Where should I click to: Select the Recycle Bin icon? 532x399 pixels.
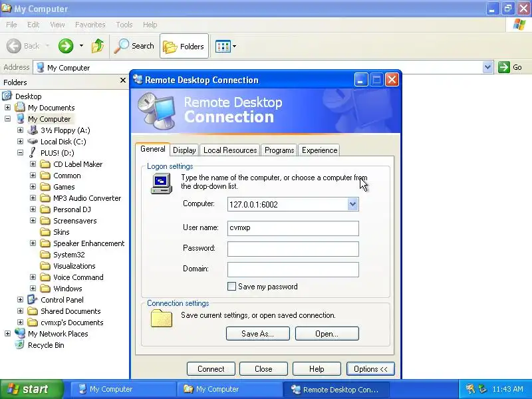pyautogui.click(x=20, y=344)
